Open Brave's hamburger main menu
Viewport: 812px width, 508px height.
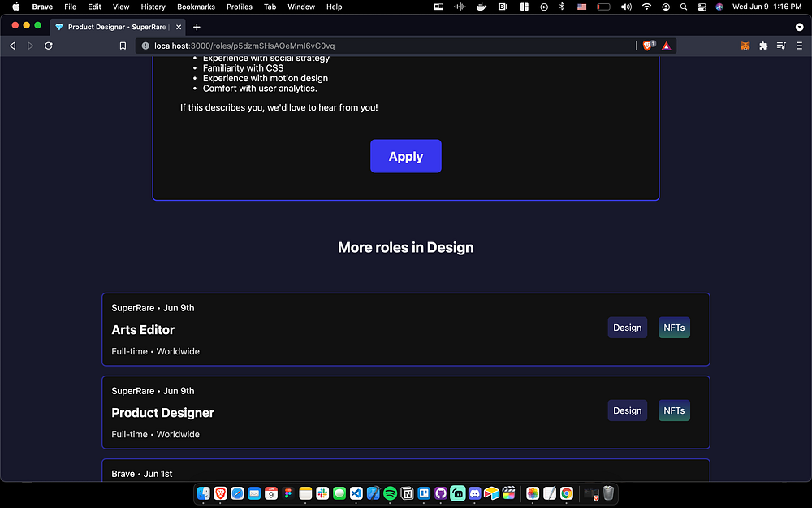tap(800, 46)
